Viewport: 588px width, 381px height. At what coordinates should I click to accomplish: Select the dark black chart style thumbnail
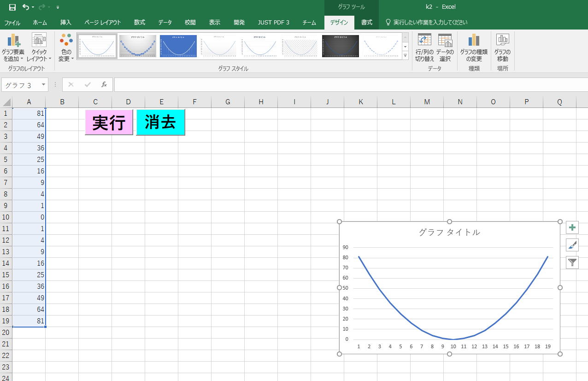tap(341, 46)
